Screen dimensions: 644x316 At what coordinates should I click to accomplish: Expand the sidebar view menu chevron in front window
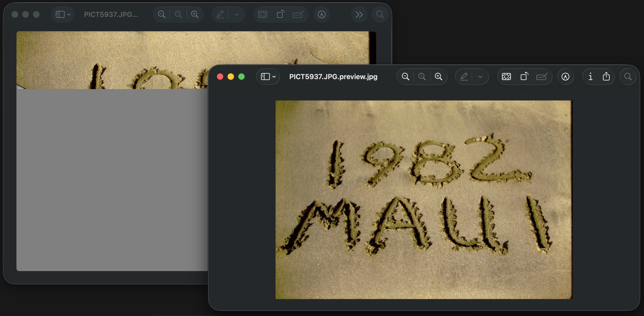tap(274, 77)
